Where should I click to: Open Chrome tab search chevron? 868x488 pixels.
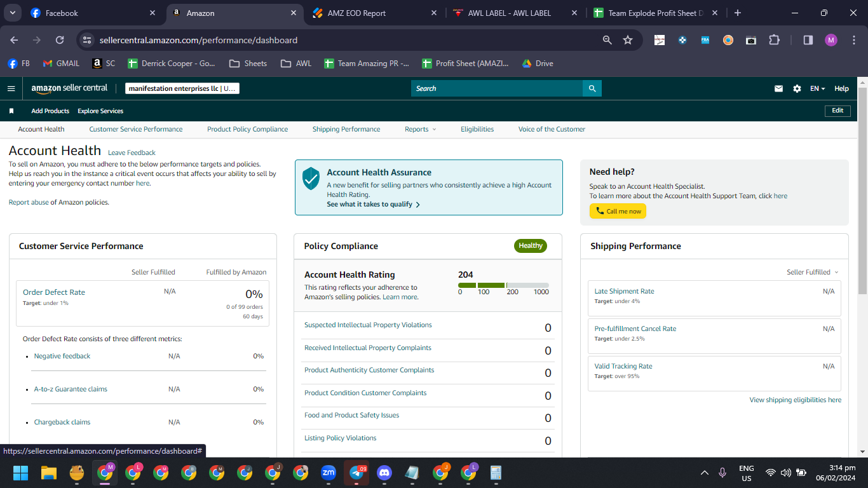coord(13,13)
